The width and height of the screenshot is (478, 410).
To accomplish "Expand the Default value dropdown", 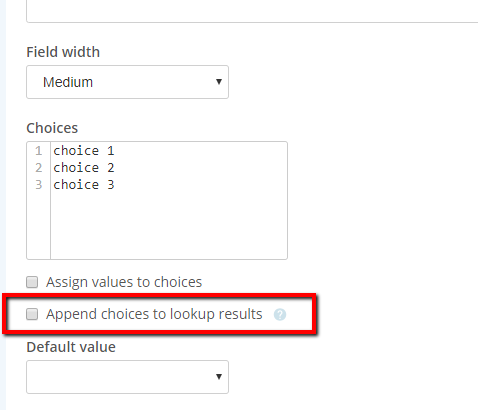I will (127, 377).
